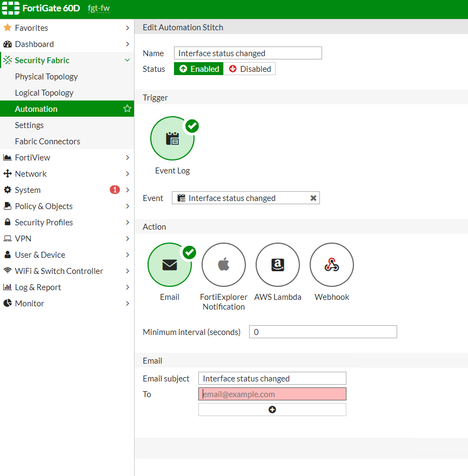Choose the Email action icon
468x476 pixels.
[169, 265]
